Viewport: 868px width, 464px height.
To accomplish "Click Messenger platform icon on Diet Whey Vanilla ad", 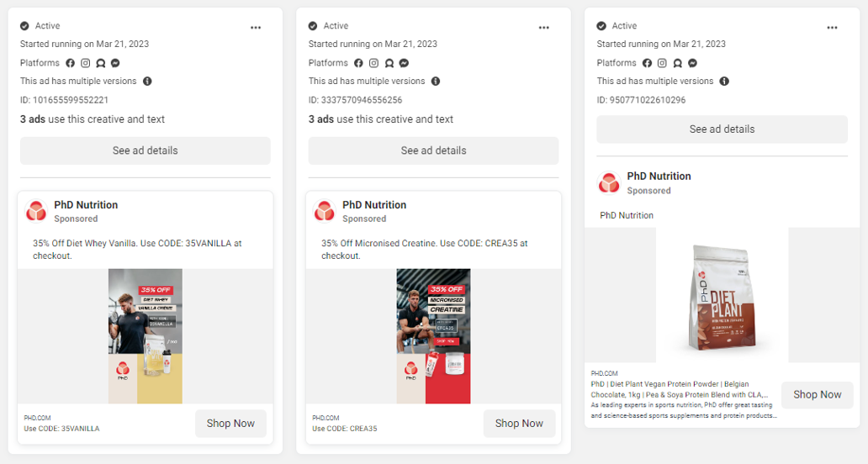I will pyautogui.click(x=115, y=63).
